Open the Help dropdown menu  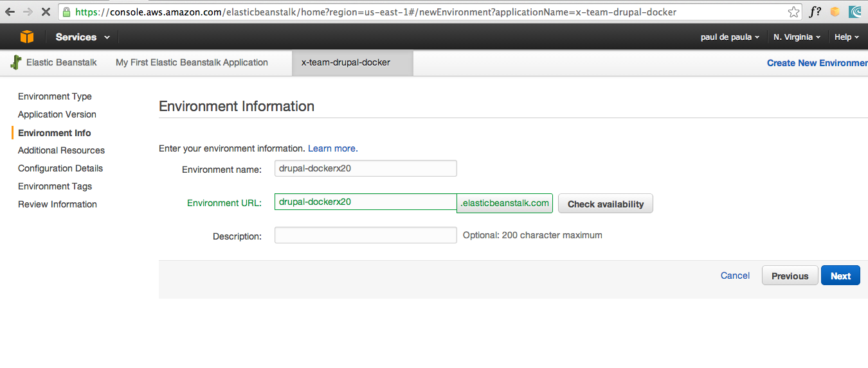847,37
